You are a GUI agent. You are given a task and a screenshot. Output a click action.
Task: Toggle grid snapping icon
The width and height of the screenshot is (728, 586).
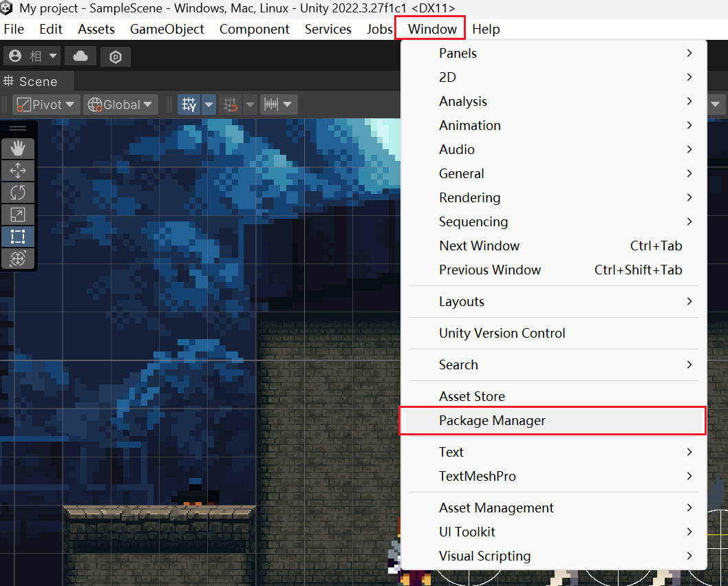pyautogui.click(x=189, y=105)
